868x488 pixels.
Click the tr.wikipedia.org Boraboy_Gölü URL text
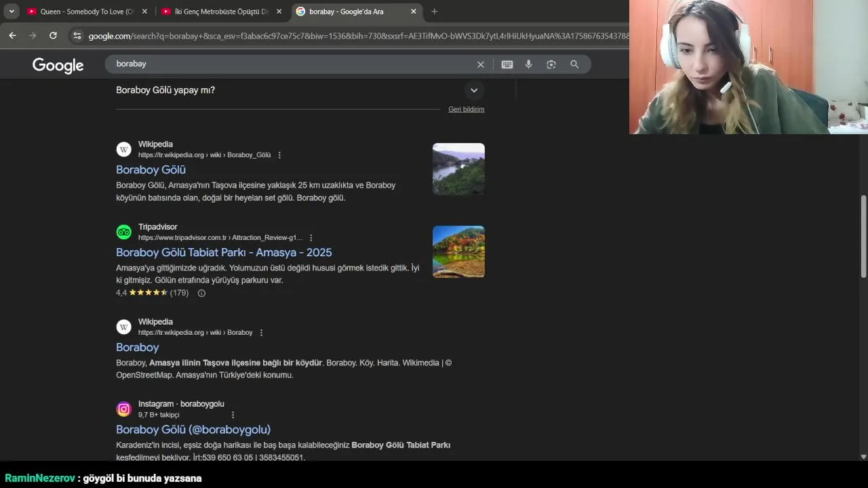[204, 155]
